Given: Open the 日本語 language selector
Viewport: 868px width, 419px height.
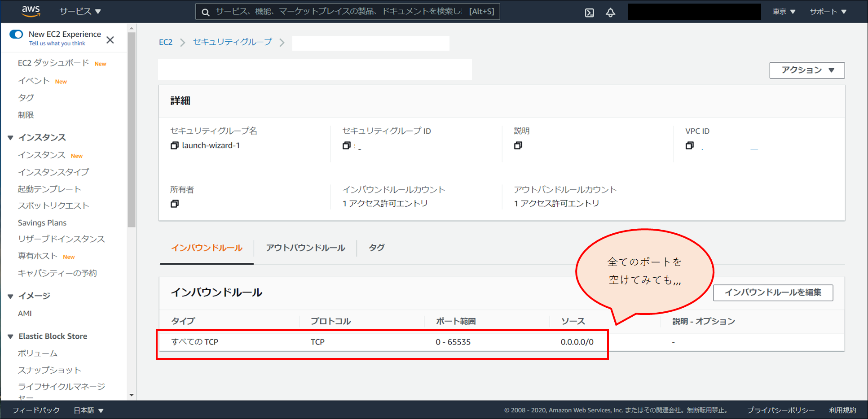Looking at the screenshot, I should 88,410.
